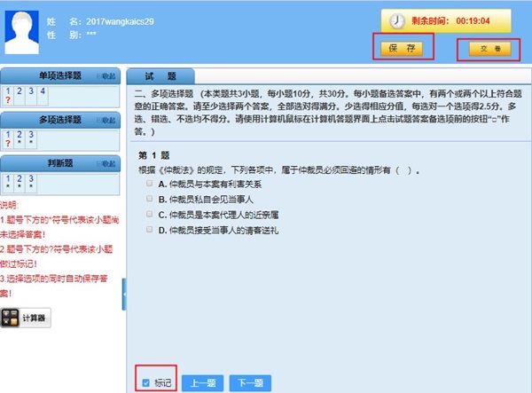Jump to single-choice question 2
Viewport: 532px width, 393px height.
click(20, 95)
